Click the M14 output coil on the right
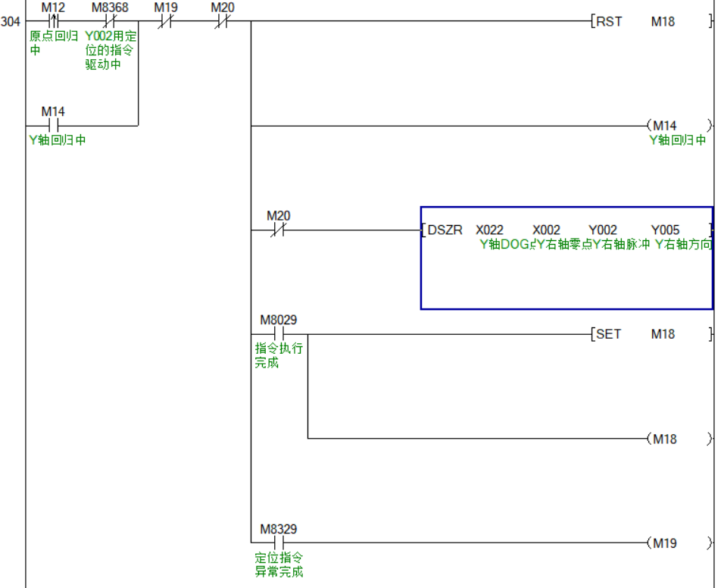 pos(679,126)
